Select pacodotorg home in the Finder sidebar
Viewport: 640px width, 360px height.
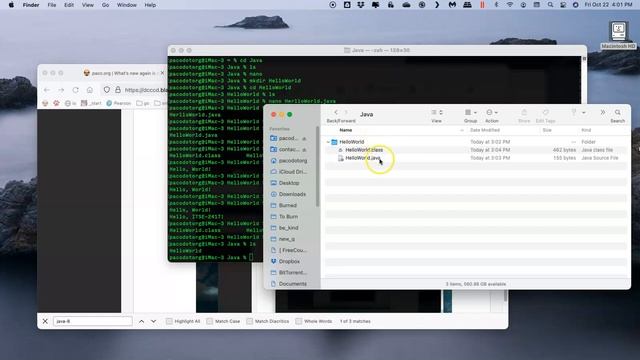click(x=293, y=161)
